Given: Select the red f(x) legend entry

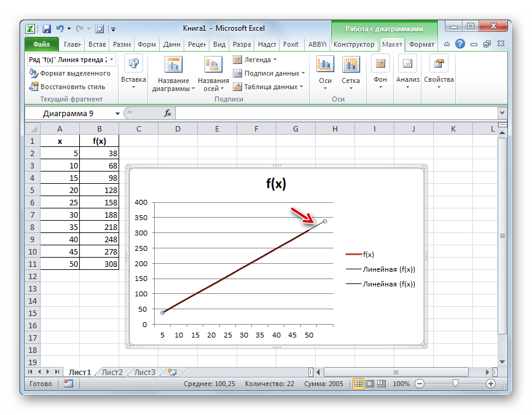Looking at the screenshot, I should tap(360, 255).
